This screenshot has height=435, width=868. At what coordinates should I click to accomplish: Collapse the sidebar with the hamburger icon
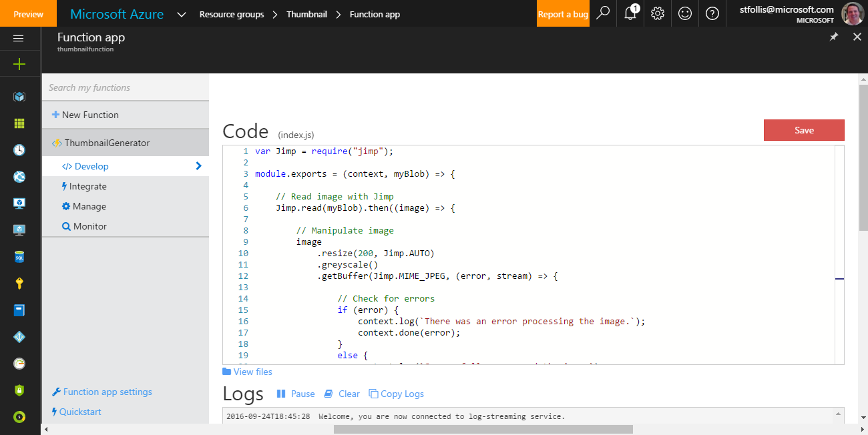[19, 38]
